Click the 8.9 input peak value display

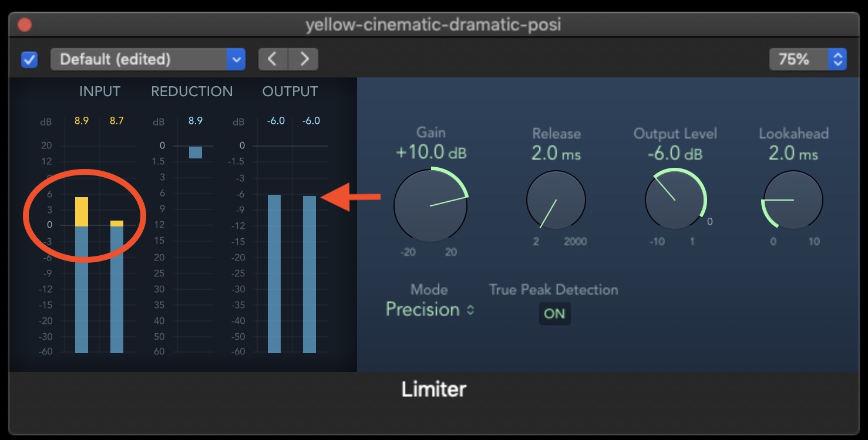pyautogui.click(x=81, y=120)
